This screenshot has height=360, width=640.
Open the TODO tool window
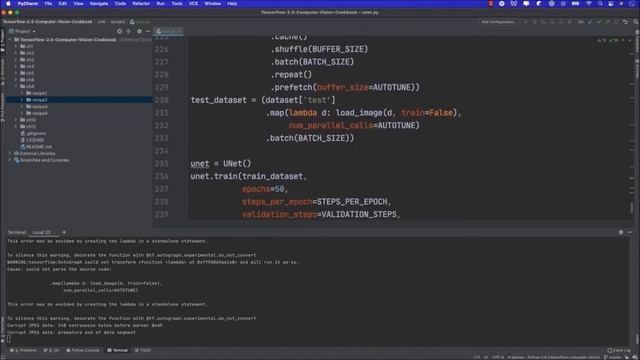click(x=143, y=350)
